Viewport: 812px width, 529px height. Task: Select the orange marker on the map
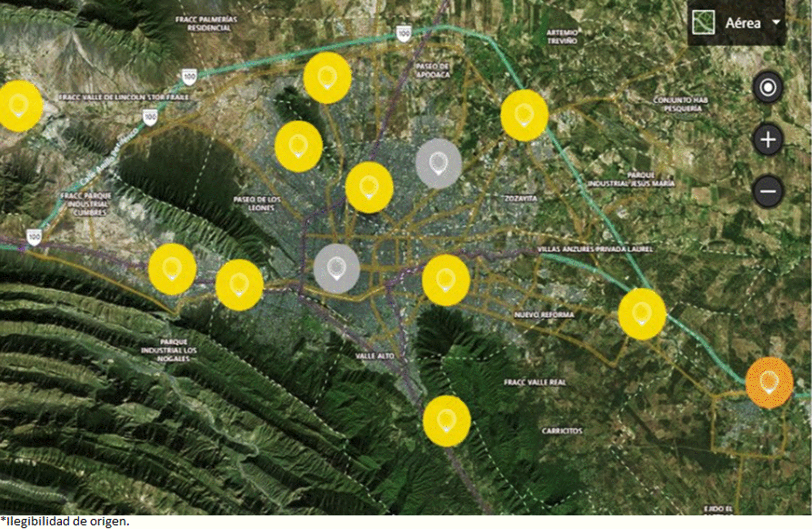click(x=769, y=383)
